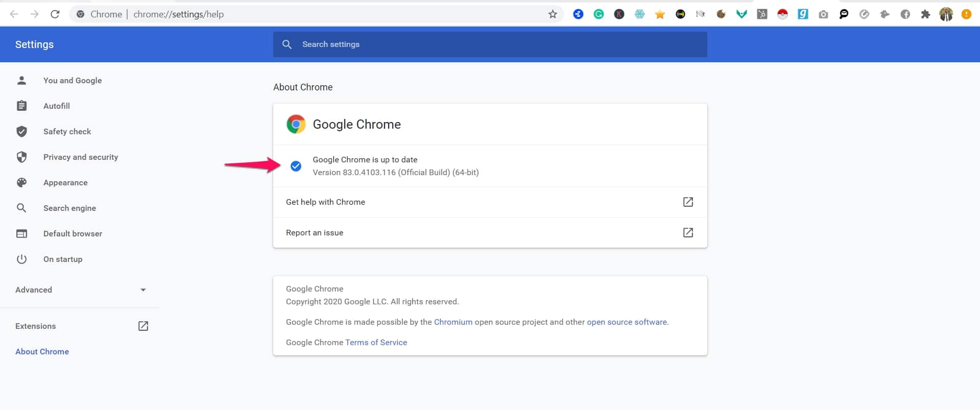Open the Terms of Service link
The width and height of the screenshot is (980, 410).
click(376, 343)
